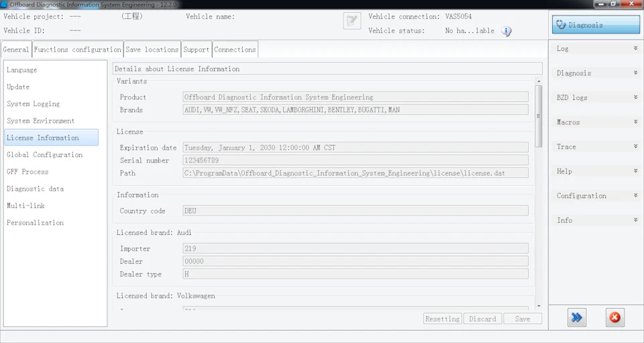
Task: Click the Country code field DEU
Action: point(356,211)
